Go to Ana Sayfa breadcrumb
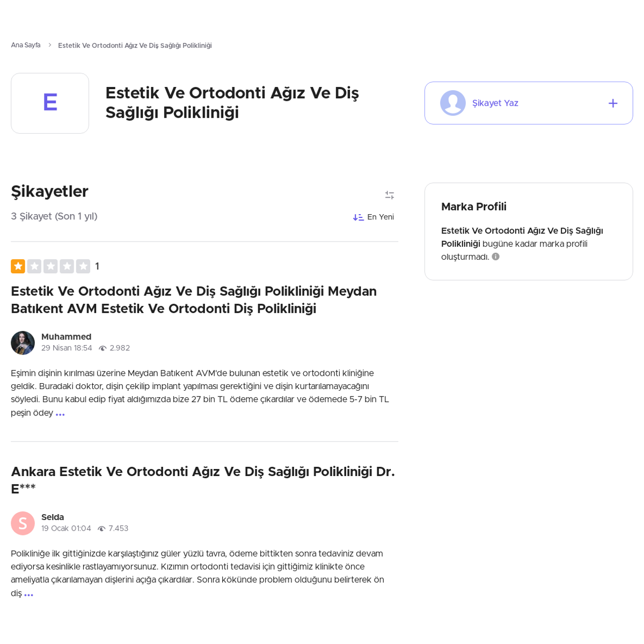644x644 pixels. point(26,45)
